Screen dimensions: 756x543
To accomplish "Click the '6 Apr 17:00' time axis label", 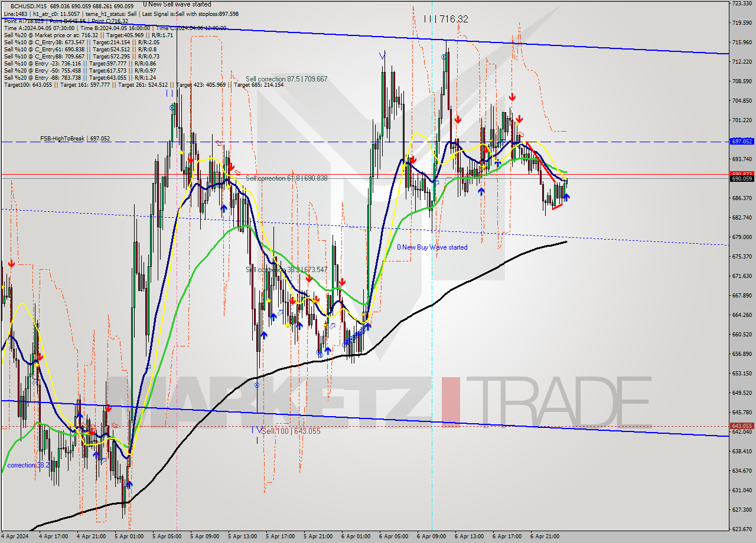I will tap(507, 537).
